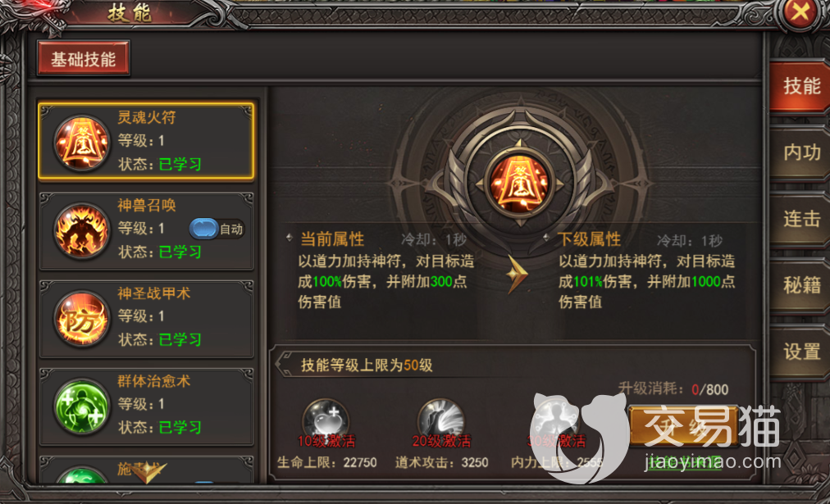Switch to the 内功 side tab

(x=801, y=152)
